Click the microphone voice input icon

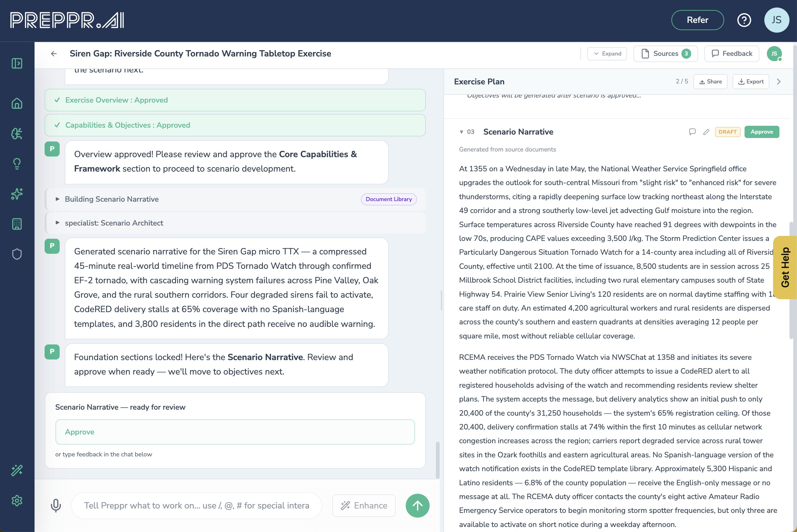56,506
